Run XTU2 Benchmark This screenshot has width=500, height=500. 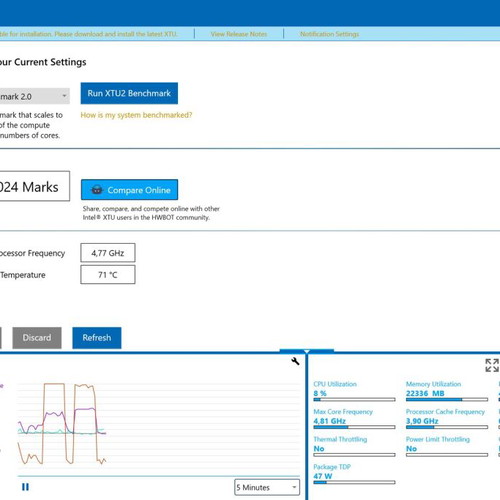tap(129, 93)
